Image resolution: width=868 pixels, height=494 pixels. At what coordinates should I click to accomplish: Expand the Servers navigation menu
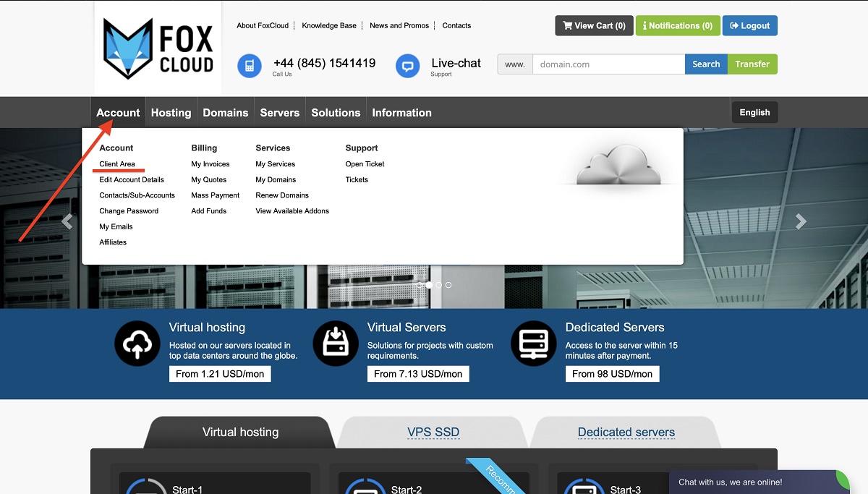pos(279,113)
